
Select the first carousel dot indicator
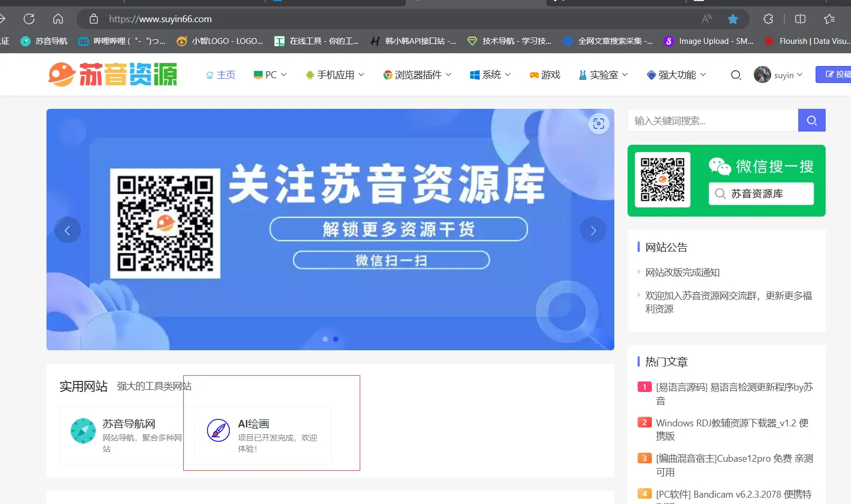325,339
